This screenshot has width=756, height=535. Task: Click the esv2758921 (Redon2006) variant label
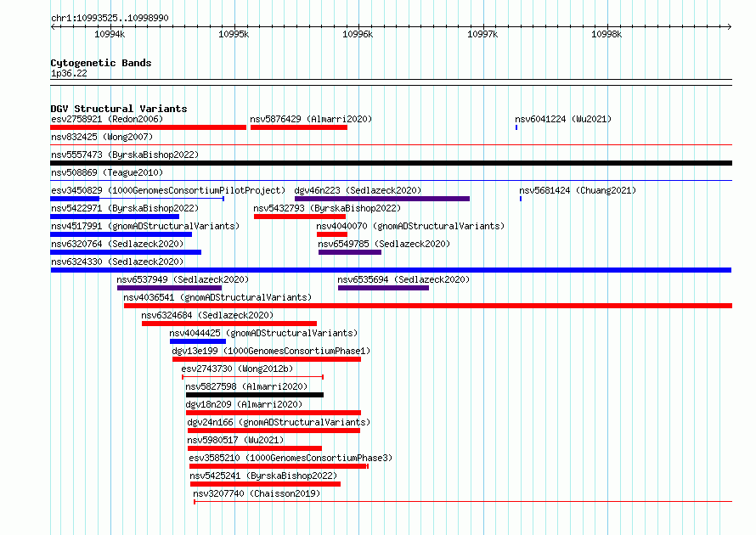tap(107, 119)
